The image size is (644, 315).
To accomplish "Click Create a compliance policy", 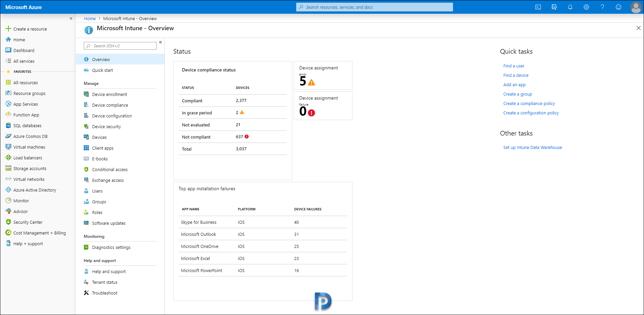I will [529, 104].
